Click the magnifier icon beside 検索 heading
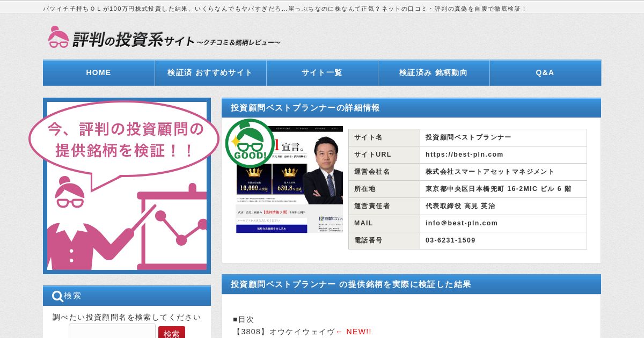Screen dimensions: 644x338 [57, 296]
